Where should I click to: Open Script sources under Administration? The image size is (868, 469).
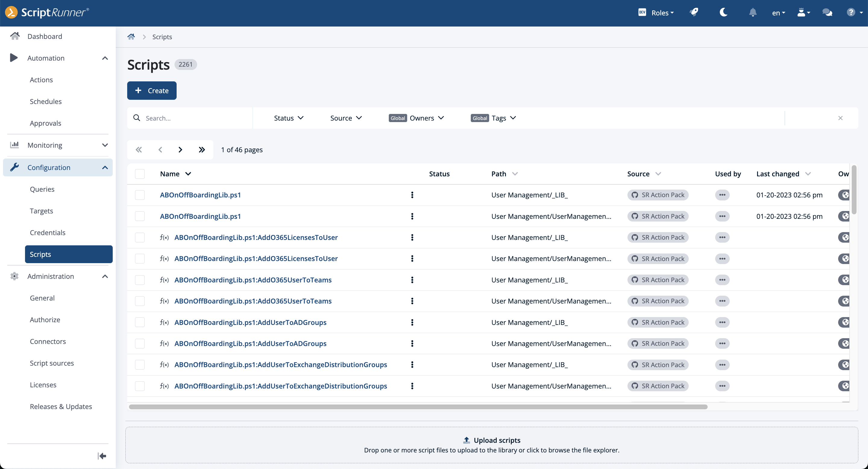(52, 363)
